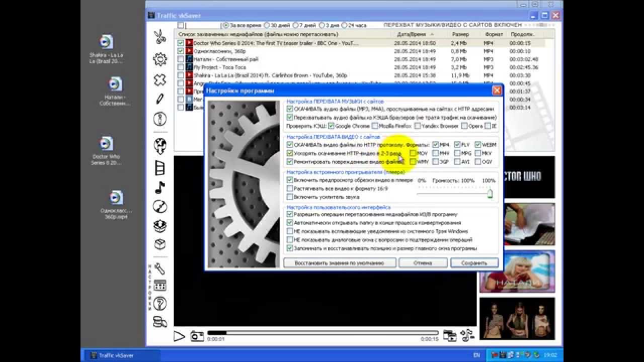Sort list by 'Формат' column header

click(x=494, y=34)
